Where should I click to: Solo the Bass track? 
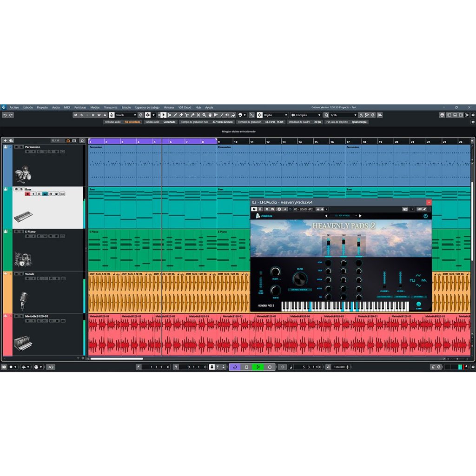21,189
